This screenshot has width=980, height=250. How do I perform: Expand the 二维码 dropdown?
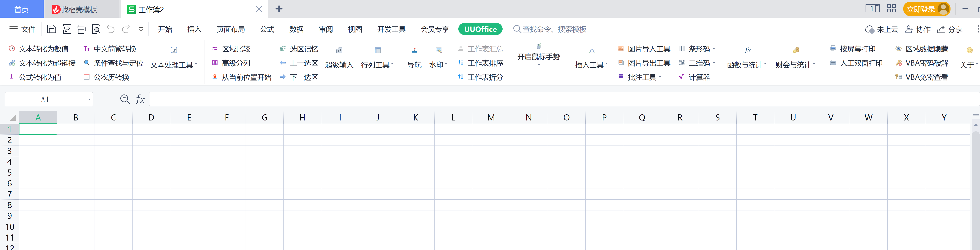click(x=714, y=63)
